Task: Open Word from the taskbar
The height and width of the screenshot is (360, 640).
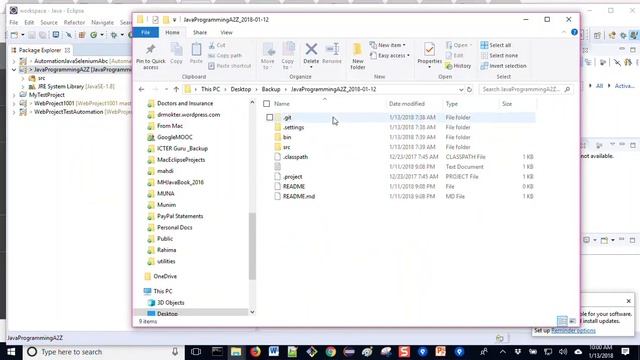Action: click(273, 351)
